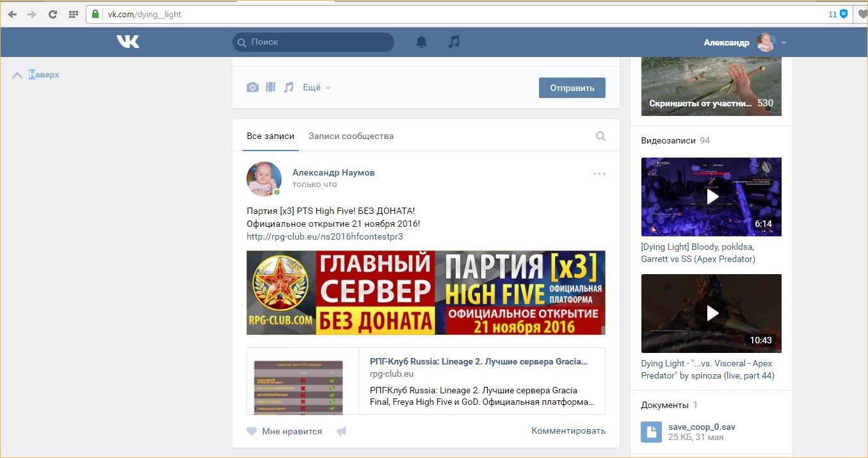Switch to Записи сообщества tab
868x458 pixels.
click(351, 136)
